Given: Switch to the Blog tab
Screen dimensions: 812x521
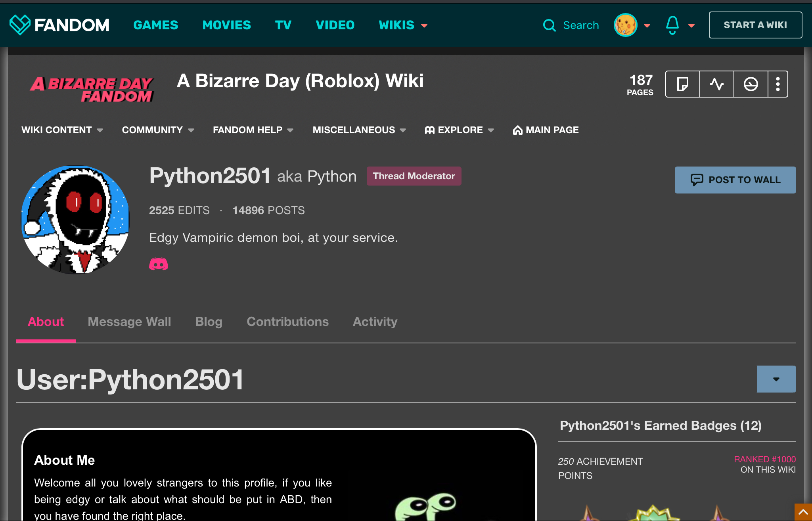Looking at the screenshot, I should [x=209, y=322].
